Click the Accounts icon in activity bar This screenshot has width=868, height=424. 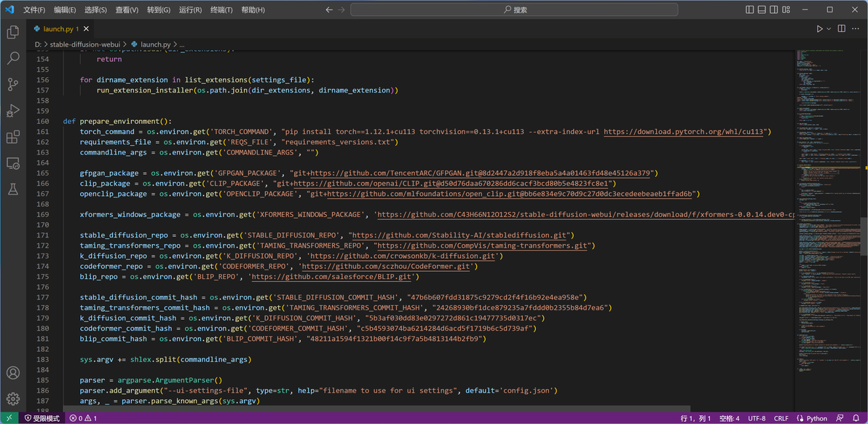(12, 373)
